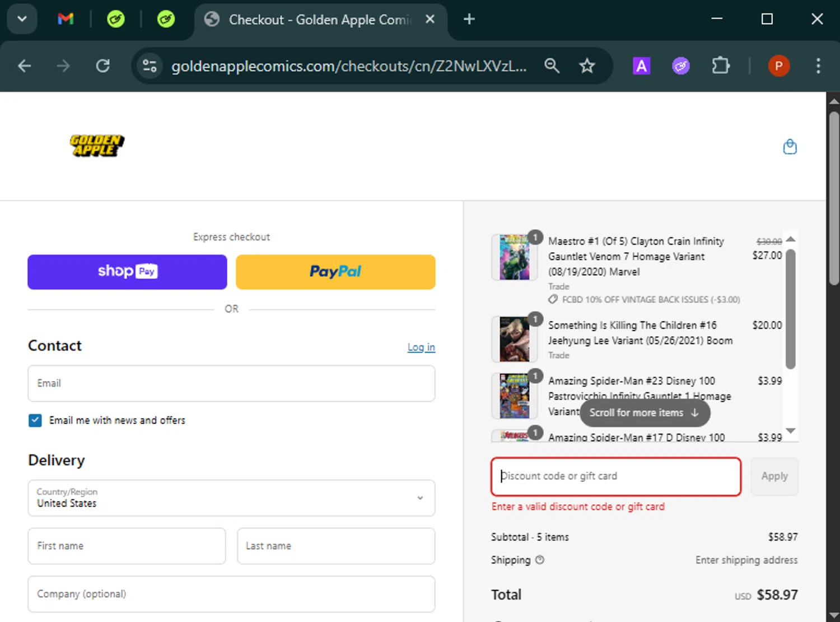Click the address bar URL
Image resolution: width=840 pixels, height=622 pixels.
coord(349,66)
